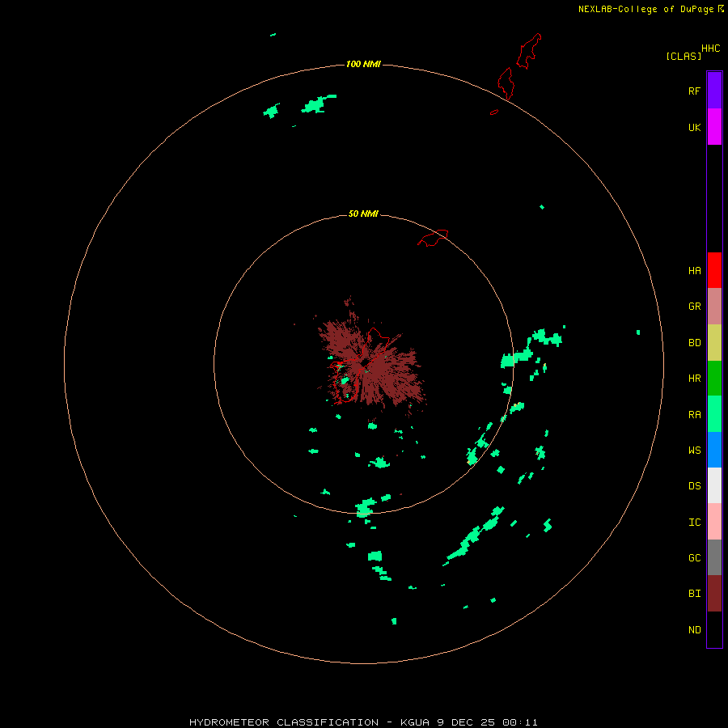Click the "ND" legend label
Screen dimensions: 728x728
coord(694,630)
